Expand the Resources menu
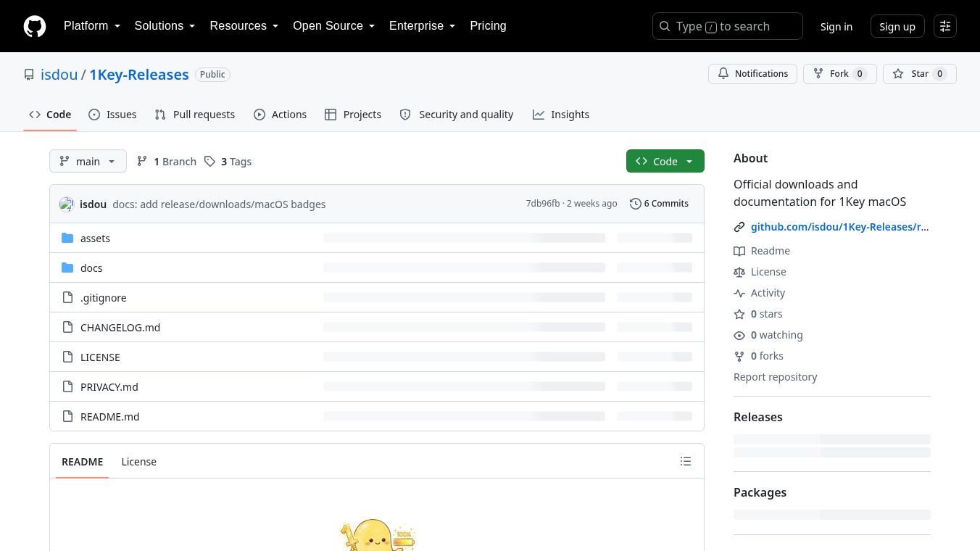The image size is (980, 551). (244, 26)
